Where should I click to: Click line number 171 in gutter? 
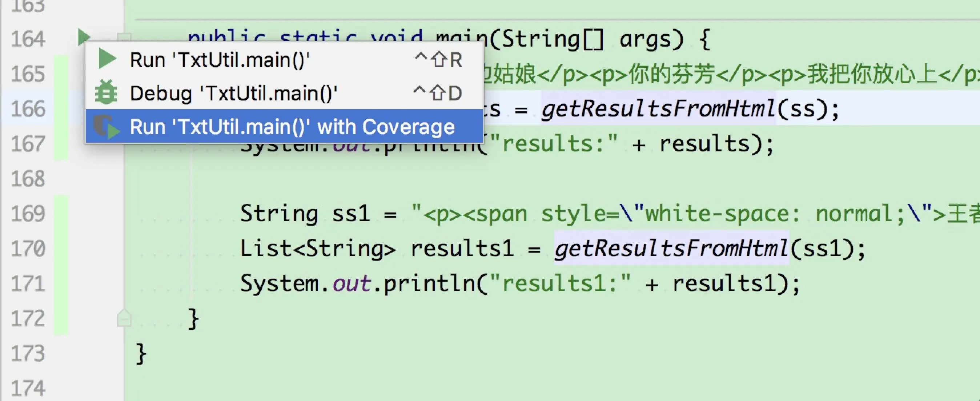(28, 284)
